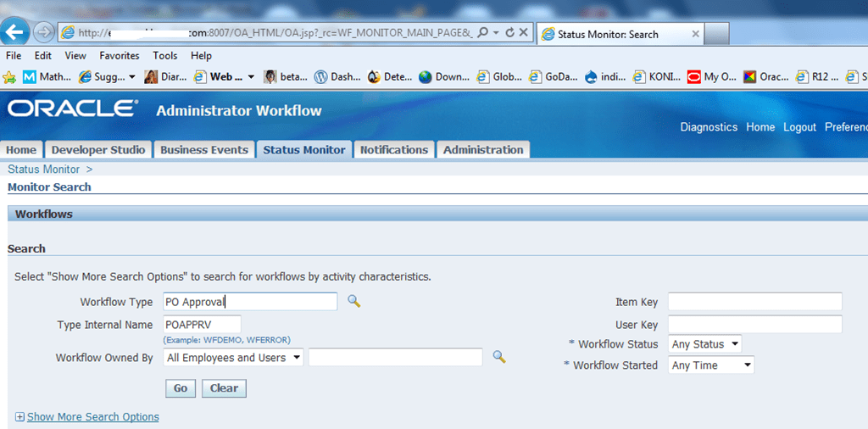The width and height of the screenshot is (868, 429).
Task: Open the KONI... bookmark
Action: point(657,77)
